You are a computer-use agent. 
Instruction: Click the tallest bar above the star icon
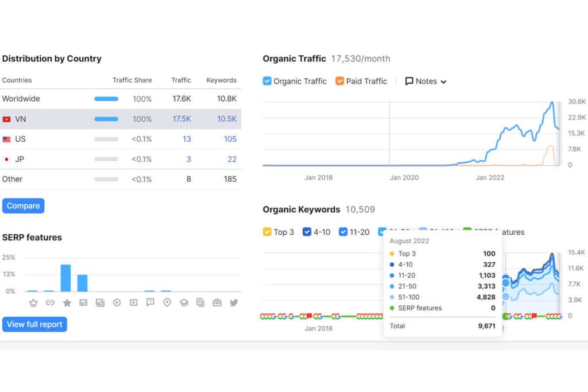click(65, 278)
